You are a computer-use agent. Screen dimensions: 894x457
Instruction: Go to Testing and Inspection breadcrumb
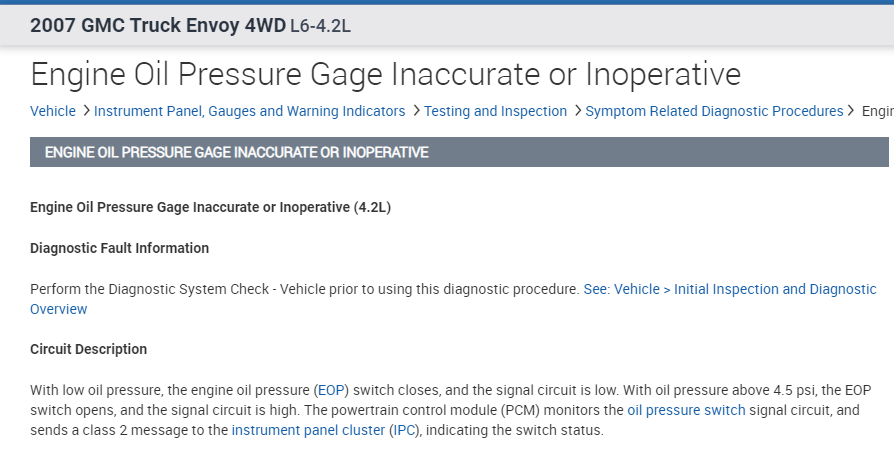495,111
